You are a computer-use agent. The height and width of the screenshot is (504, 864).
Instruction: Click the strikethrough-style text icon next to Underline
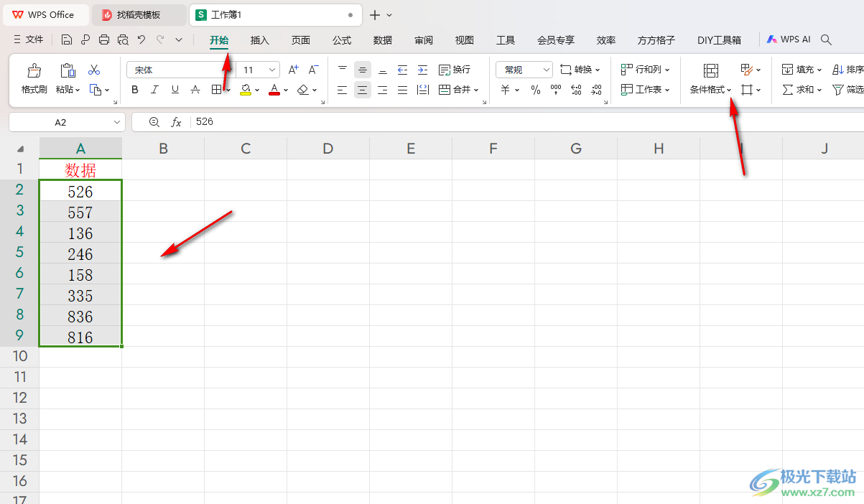[x=195, y=90]
